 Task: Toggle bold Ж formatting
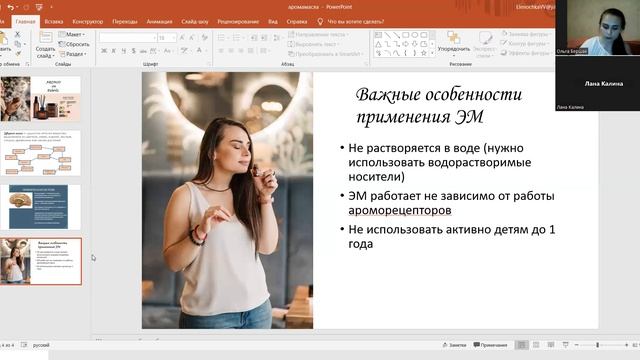click(x=104, y=51)
